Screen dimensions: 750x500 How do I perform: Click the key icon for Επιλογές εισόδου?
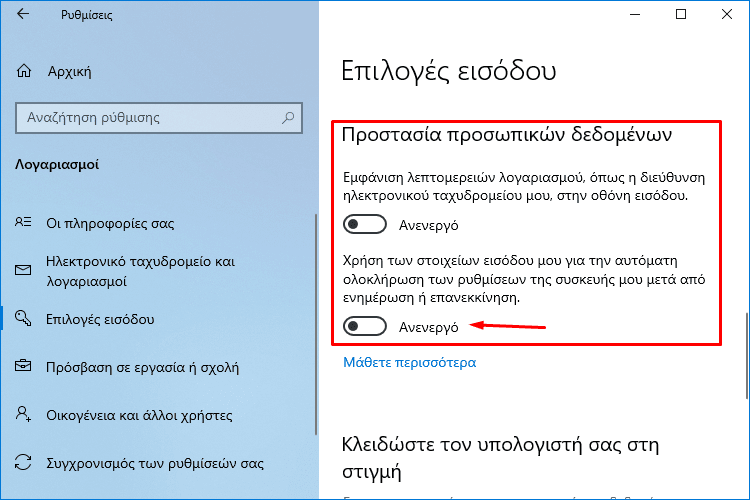point(23,318)
